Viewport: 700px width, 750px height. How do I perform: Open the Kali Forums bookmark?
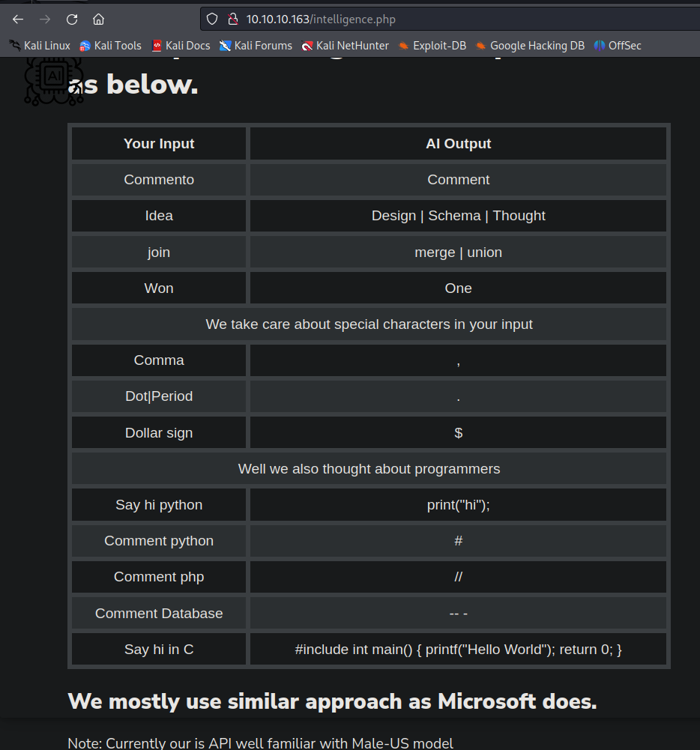pyautogui.click(x=256, y=45)
